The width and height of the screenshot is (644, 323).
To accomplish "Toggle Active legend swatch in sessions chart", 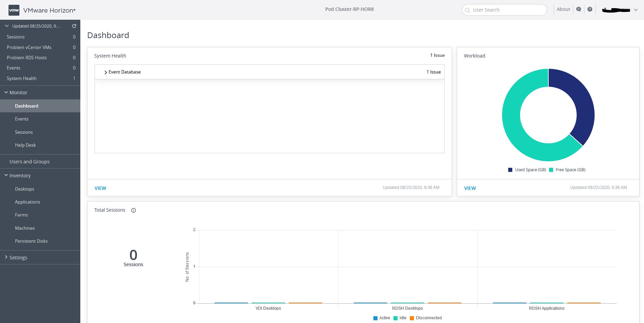I will [375, 318].
